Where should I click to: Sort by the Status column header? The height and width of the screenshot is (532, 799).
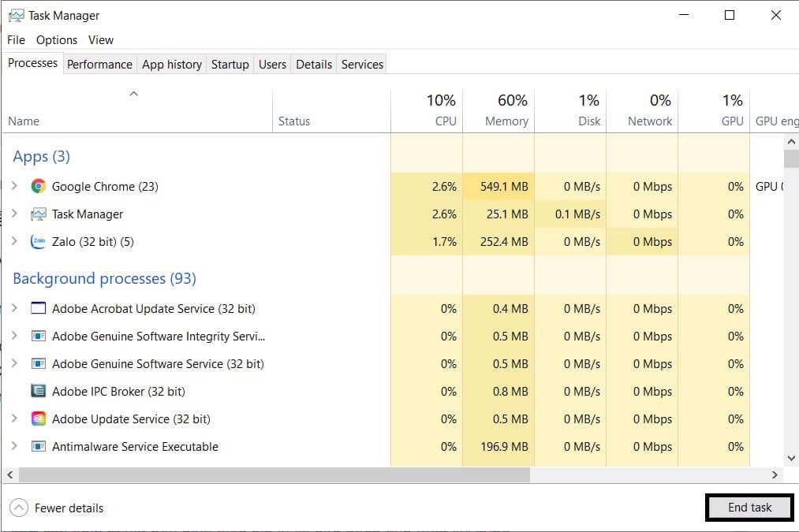332,110
